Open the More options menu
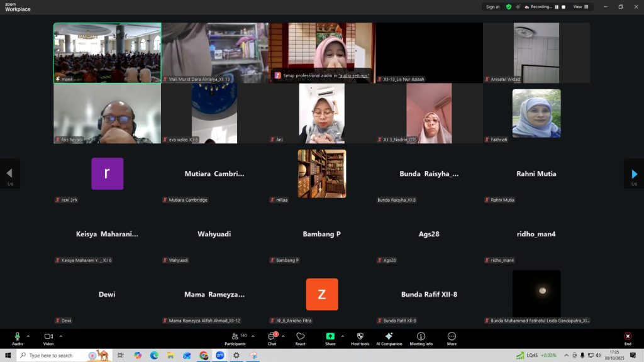 [452, 338]
